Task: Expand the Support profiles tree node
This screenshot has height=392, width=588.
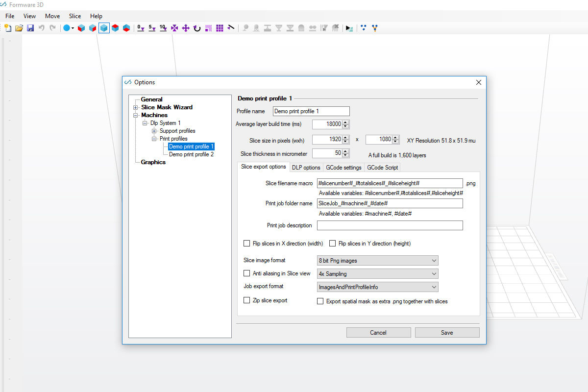Action: pyautogui.click(x=154, y=131)
